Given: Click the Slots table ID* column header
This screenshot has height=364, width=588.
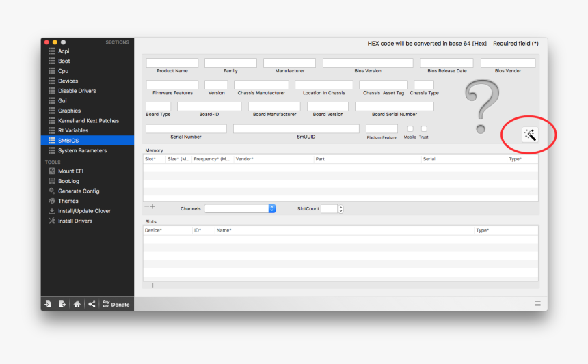Looking at the screenshot, I should point(203,230).
